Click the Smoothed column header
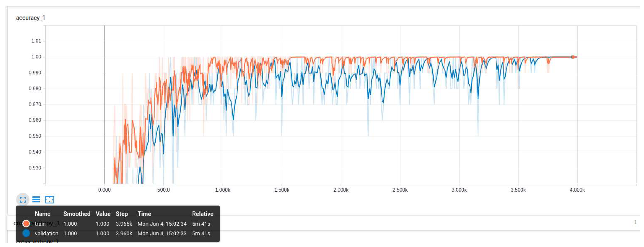The width and height of the screenshot is (644, 247). tap(77, 214)
